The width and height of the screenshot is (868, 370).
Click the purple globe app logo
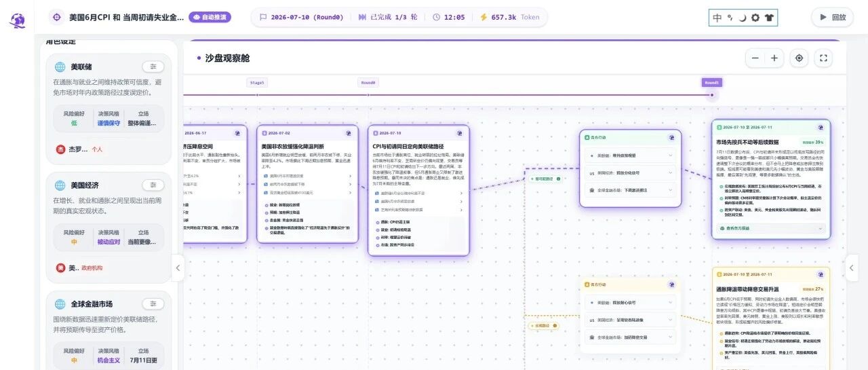[17, 20]
